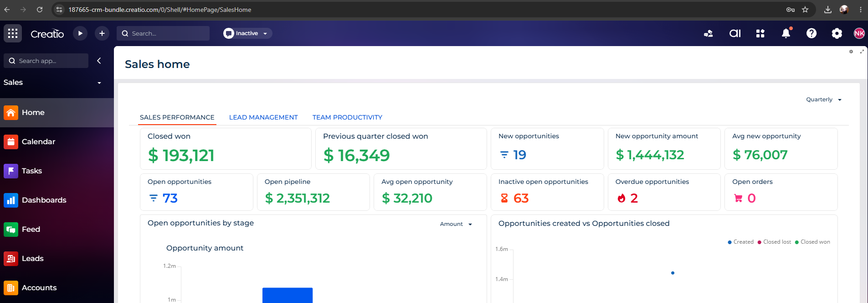Open the Amount dropdown in stage chart
The height and width of the screenshot is (303, 868).
(x=456, y=224)
